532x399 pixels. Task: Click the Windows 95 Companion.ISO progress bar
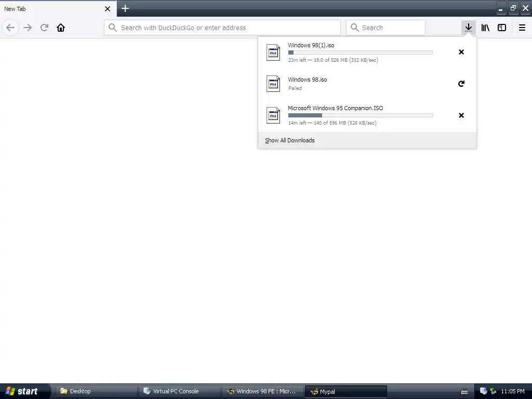(361, 115)
